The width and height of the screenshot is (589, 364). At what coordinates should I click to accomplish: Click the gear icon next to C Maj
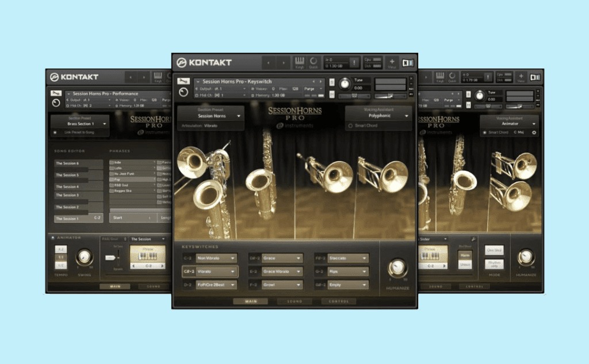pos(534,133)
